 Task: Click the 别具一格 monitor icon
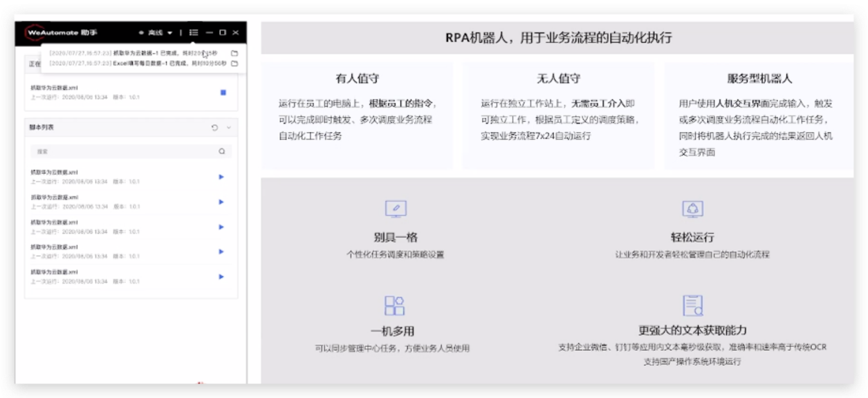396,209
